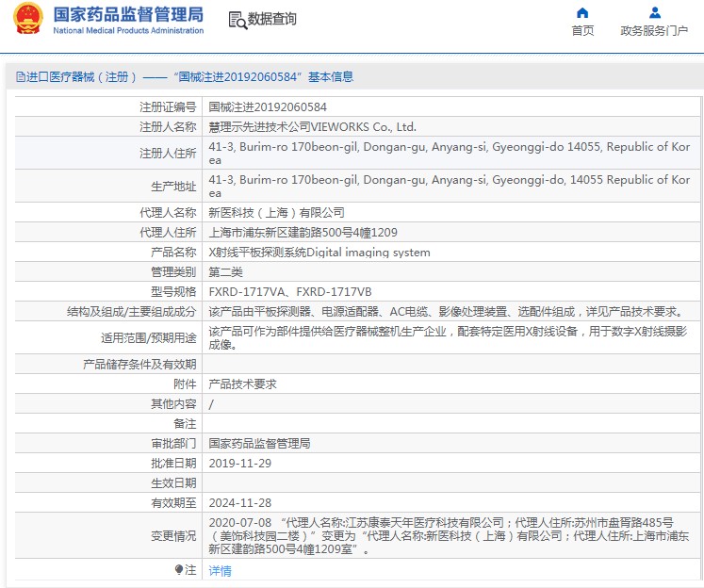Click the 首页 home icon
Screen dimensions: 704x588
582,12
